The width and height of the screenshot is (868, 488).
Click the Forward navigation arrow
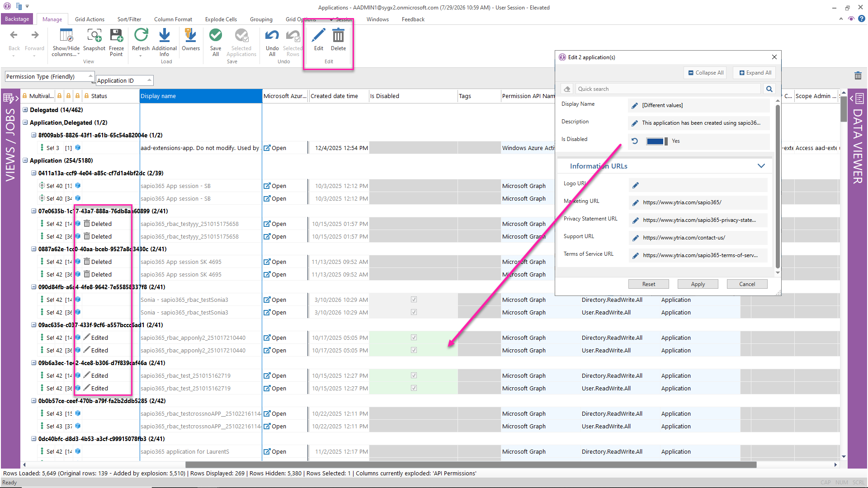pos(34,40)
